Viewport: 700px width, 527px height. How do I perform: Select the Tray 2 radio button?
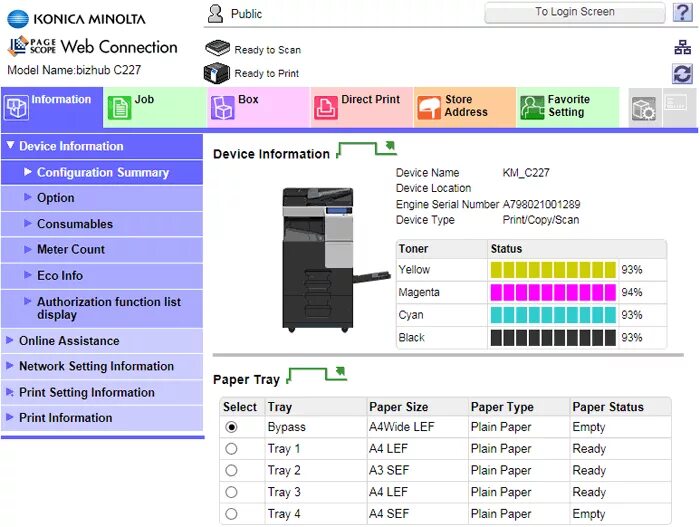tap(231, 470)
